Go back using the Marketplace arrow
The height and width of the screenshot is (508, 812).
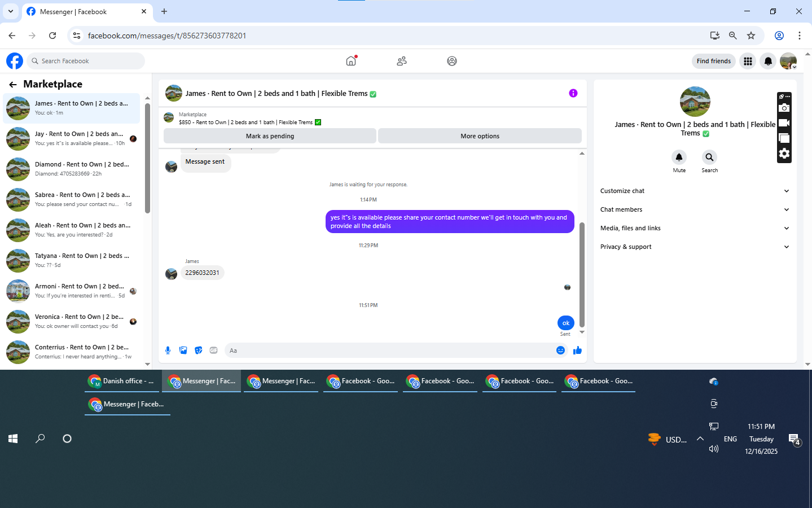(13, 85)
